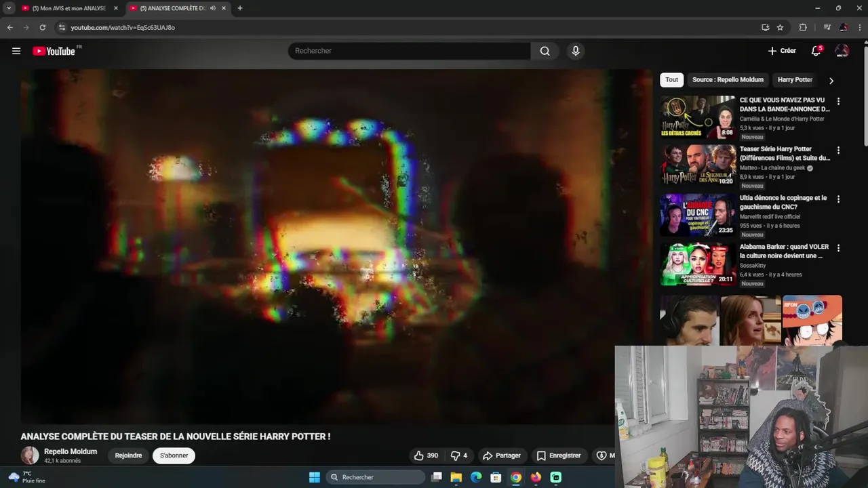Open the Repello Moldum channel avatar

point(30,455)
